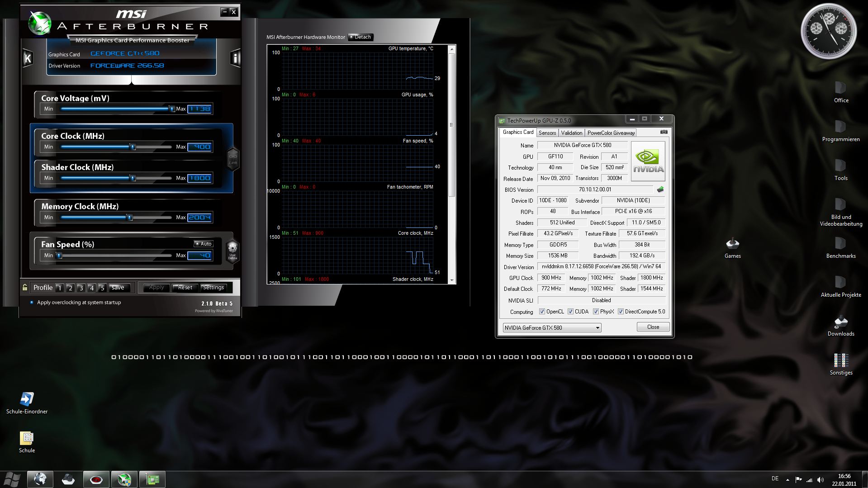Click the Core Clock value field

pos(199,147)
